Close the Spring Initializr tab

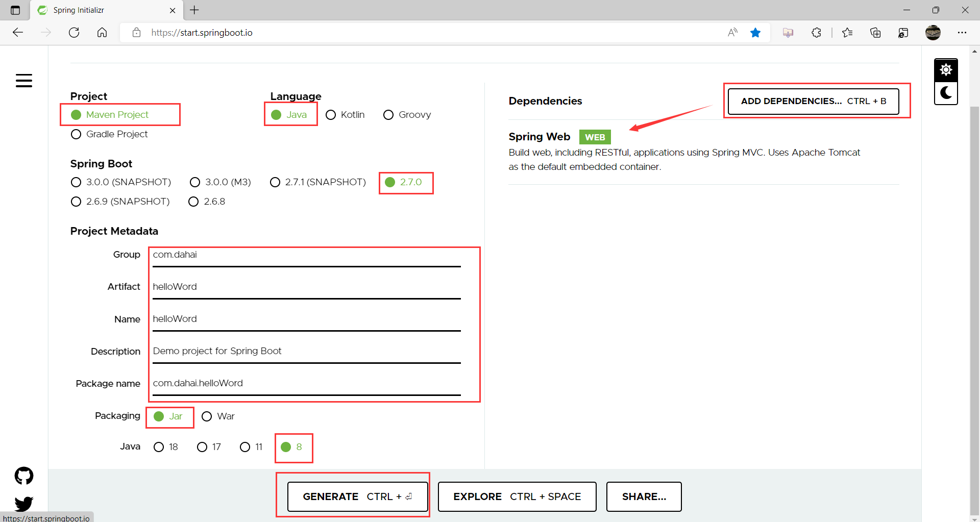coord(173,10)
